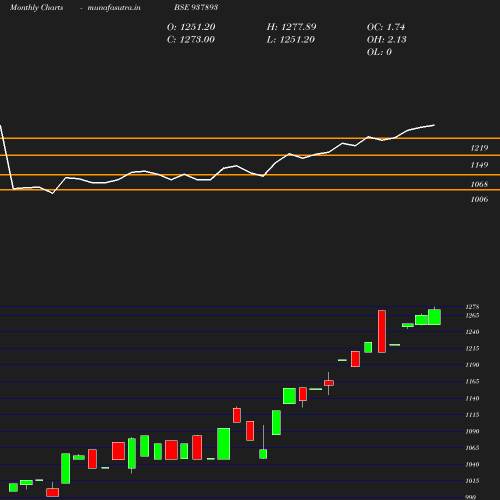This screenshot has width=500, height=500.
Task: Click the 1065 price axis label
Action: tap(473, 448)
